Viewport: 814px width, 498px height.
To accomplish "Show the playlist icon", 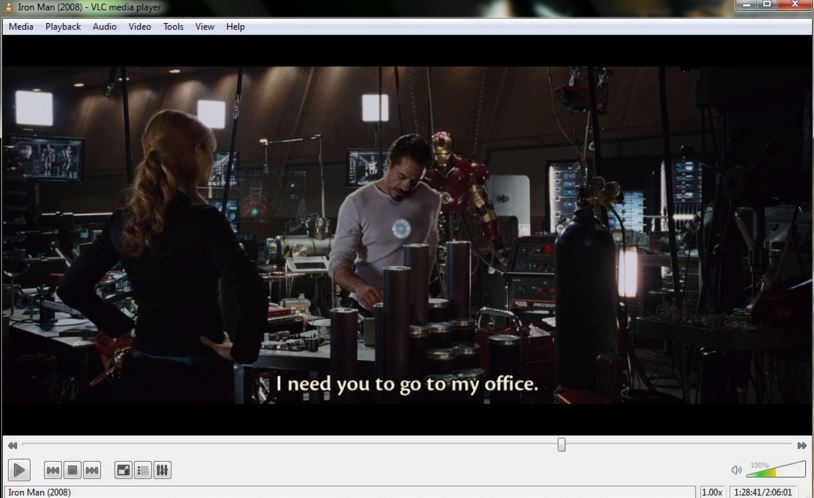I will 143,470.
